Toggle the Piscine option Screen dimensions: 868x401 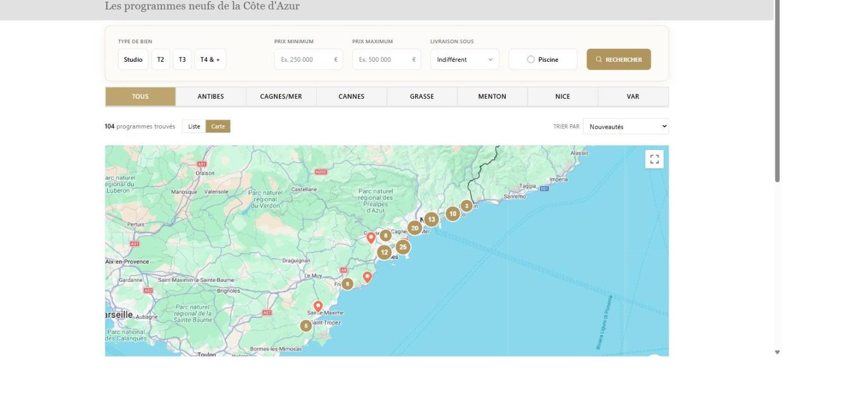[543, 60]
